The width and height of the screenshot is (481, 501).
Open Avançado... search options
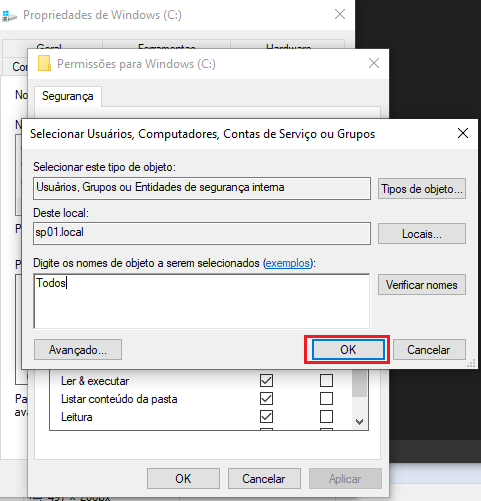pos(78,350)
